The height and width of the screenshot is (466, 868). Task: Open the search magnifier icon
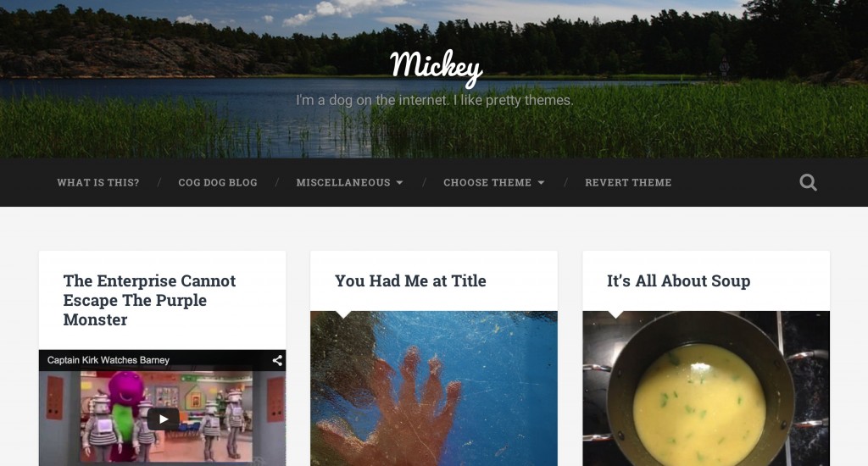808,182
